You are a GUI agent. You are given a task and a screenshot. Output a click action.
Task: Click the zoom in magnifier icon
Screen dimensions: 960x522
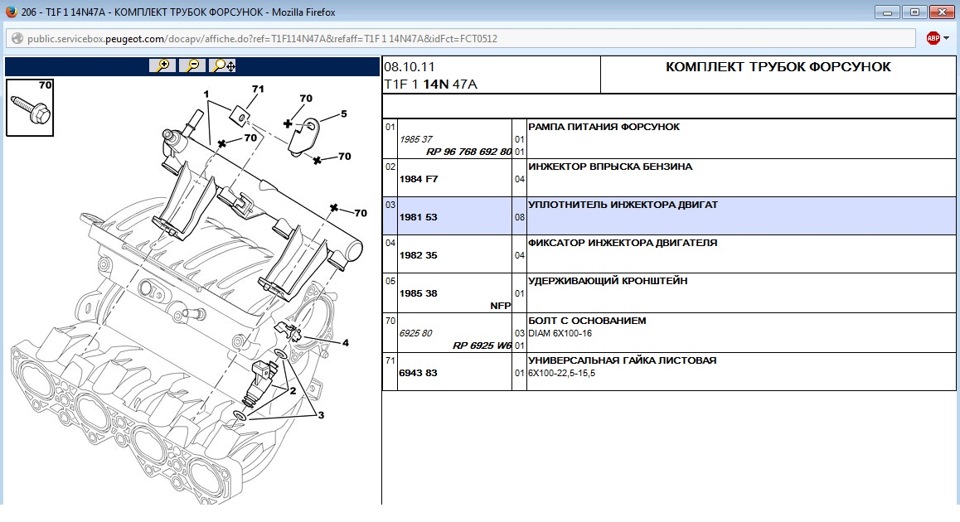pyautogui.click(x=162, y=65)
